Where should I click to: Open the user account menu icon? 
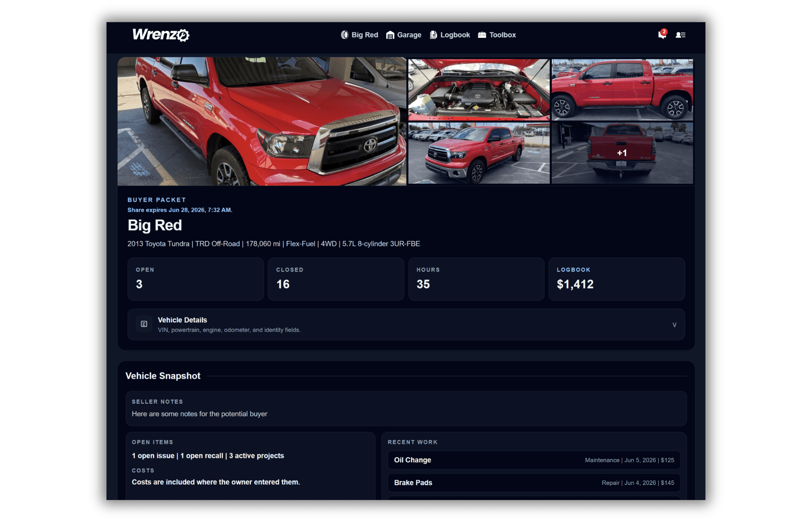681,35
